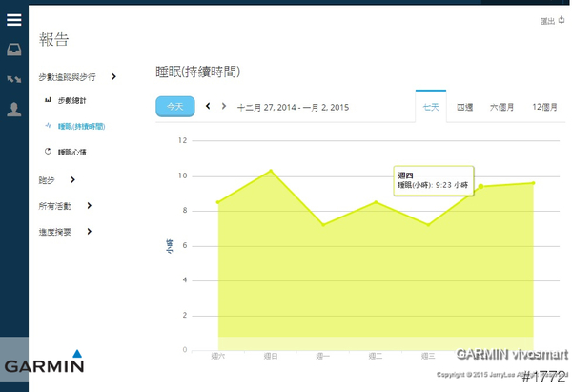Click the last data point on chart line
Image resolution: width=572 pixels, height=392 pixels.
533,183
